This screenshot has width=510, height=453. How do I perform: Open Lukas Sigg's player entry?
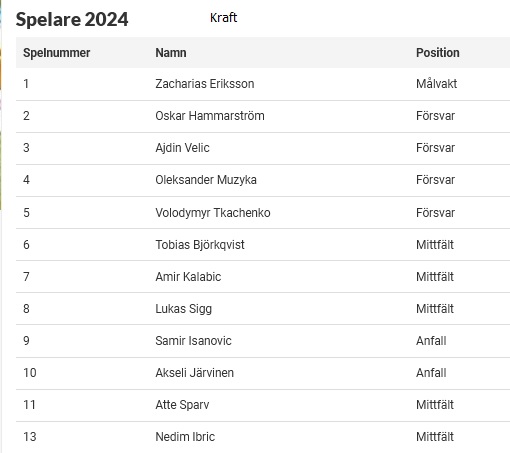[x=183, y=309]
